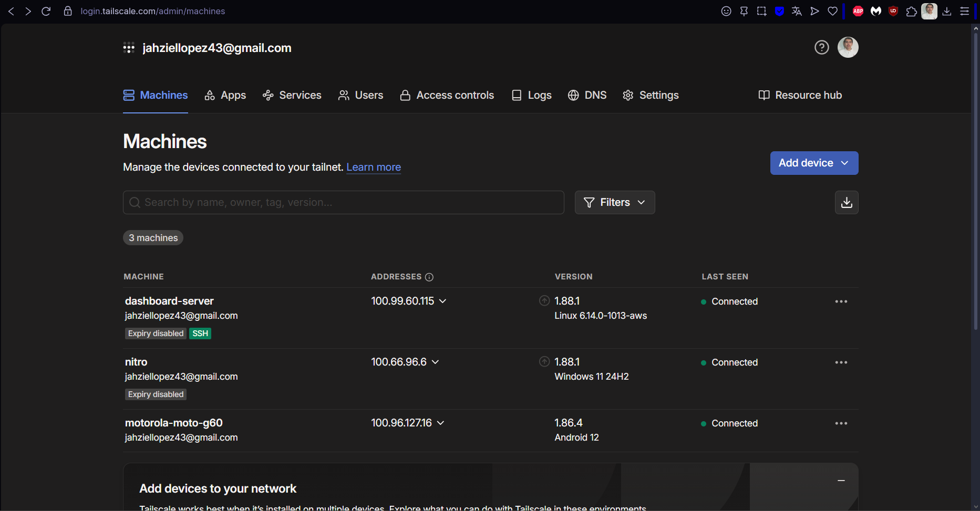Switch to the Machines tab

tap(156, 95)
